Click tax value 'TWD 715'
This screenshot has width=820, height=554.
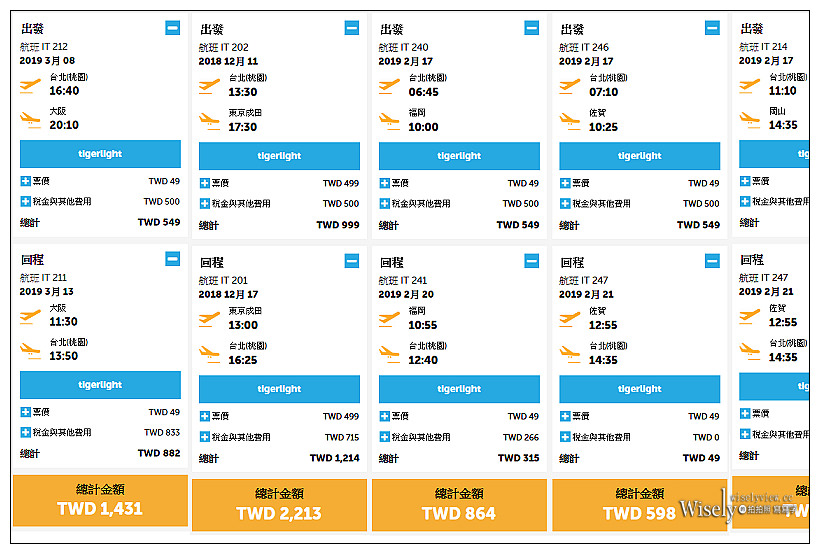point(342,437)
